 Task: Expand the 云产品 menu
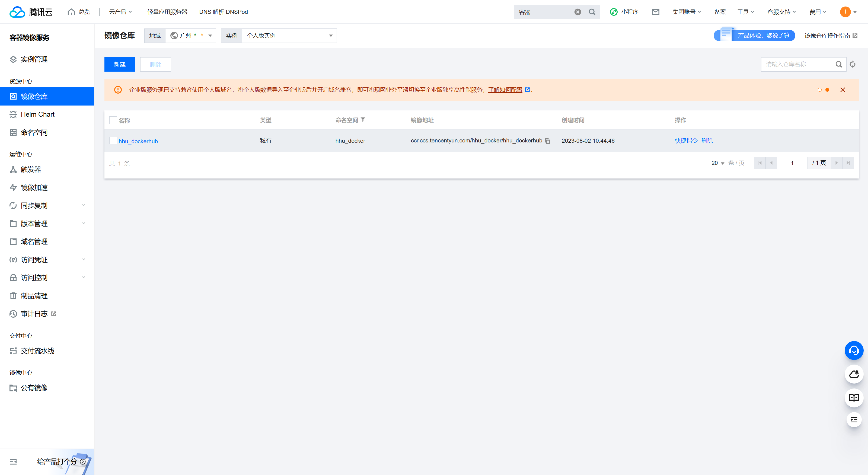120,12
